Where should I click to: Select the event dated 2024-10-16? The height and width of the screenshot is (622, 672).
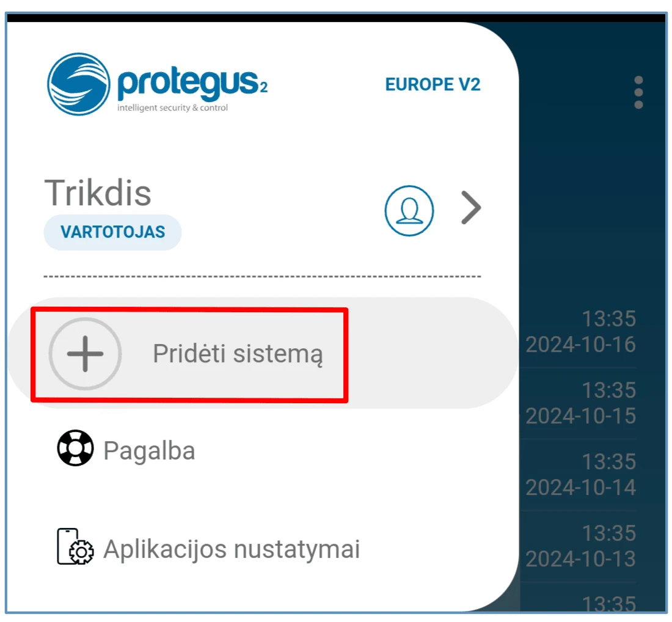581,331
